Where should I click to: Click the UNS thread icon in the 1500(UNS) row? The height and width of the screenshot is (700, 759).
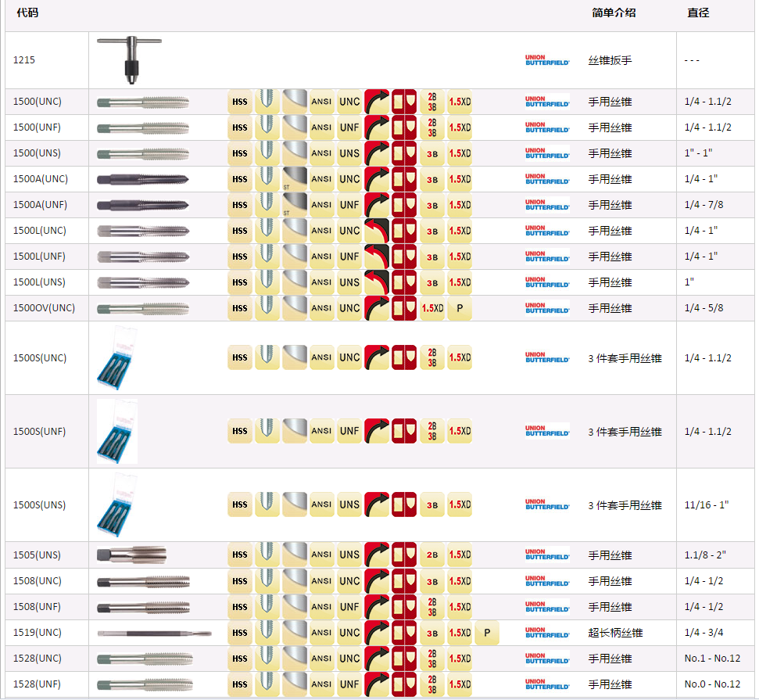point(349,153)
